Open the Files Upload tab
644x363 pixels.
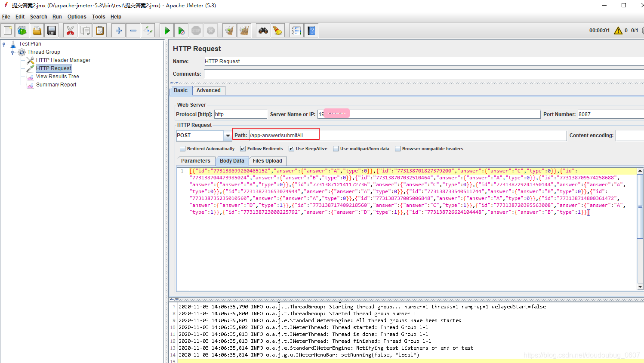point(268,161)
